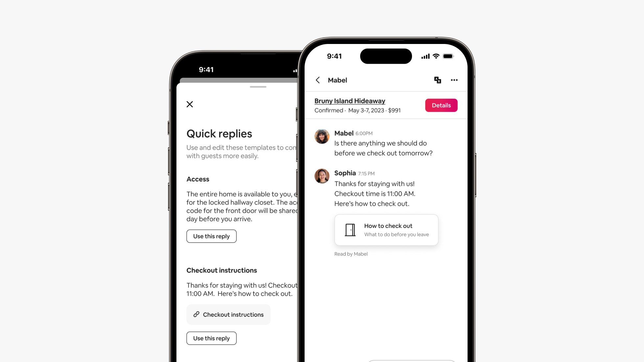644x362 pixels.
Task: Tap the back arrow to go back
Action: click(x=318, y=79)
